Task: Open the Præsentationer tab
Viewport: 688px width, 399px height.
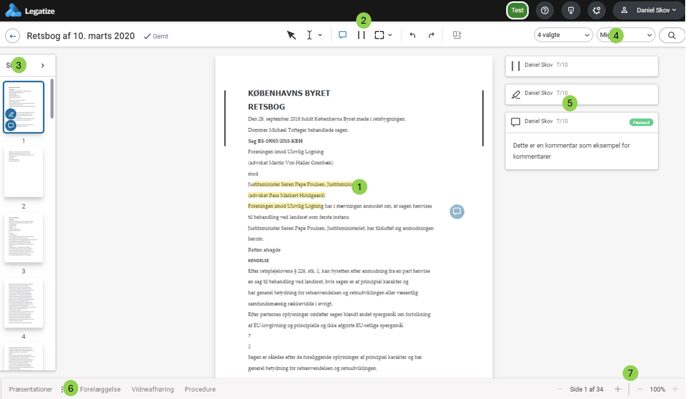Action: [x=31, y=389]
